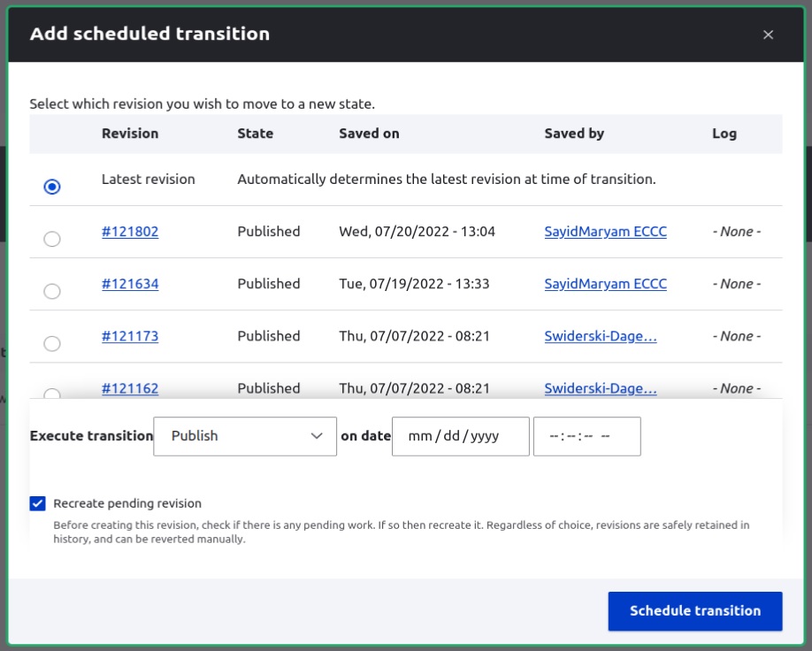Click the transition time entry field
Viewport: 812px width, 651px height.
tap(586, 435)
